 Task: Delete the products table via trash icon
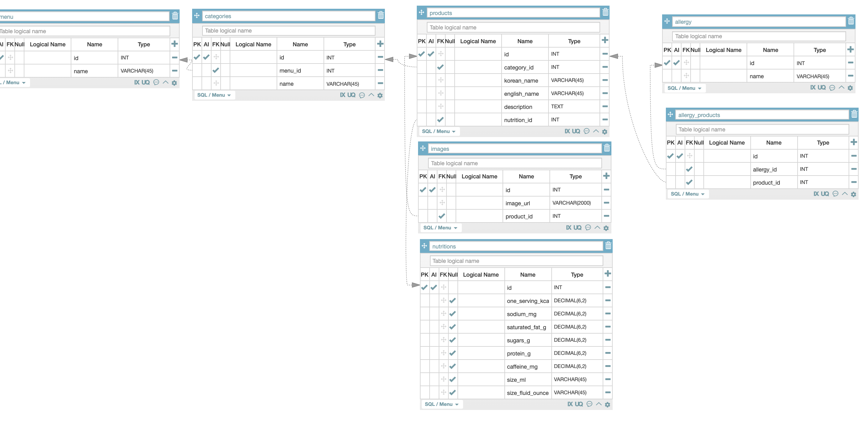click(605, 13)
